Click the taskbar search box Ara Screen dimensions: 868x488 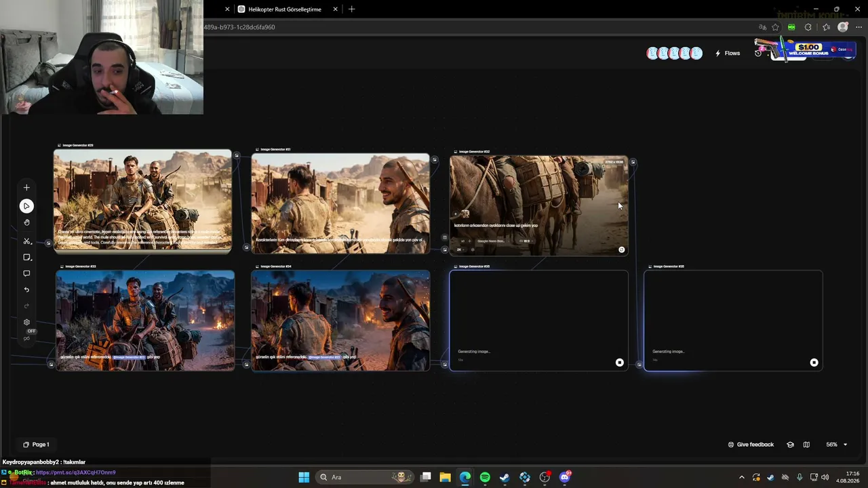pos(366,477)
